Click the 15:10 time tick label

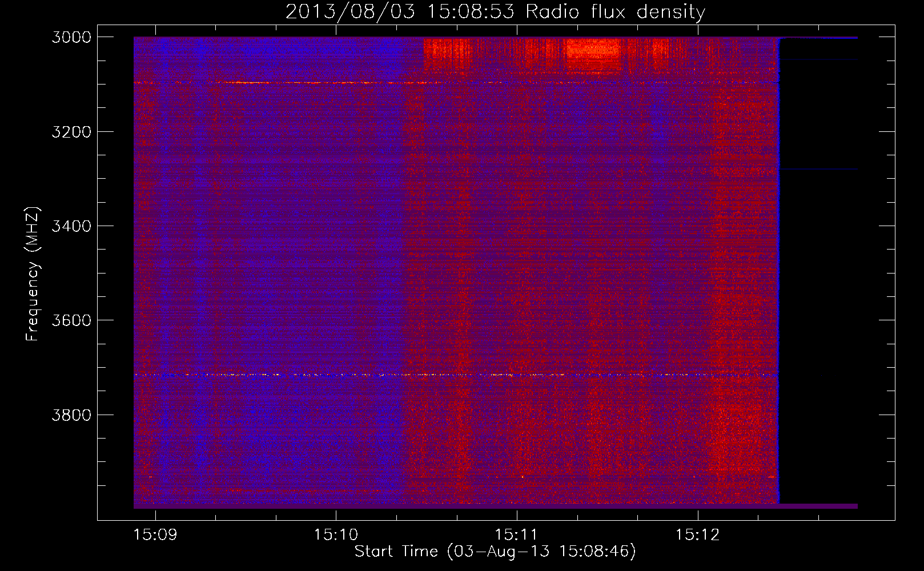pyautogui.click(x=336, y=534)
